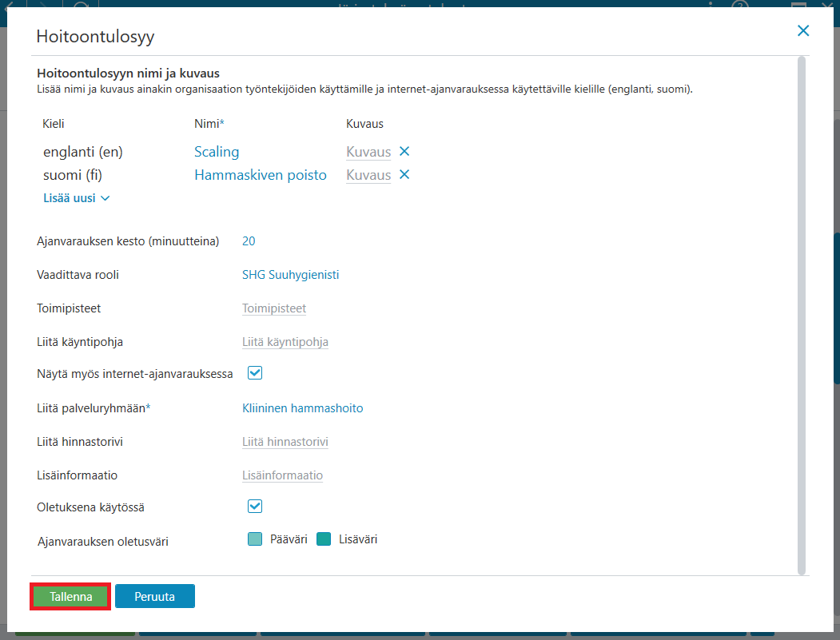Open the Liitä hinnastorivi field
This screenshot has width=840, height=640.
point(285,442)
